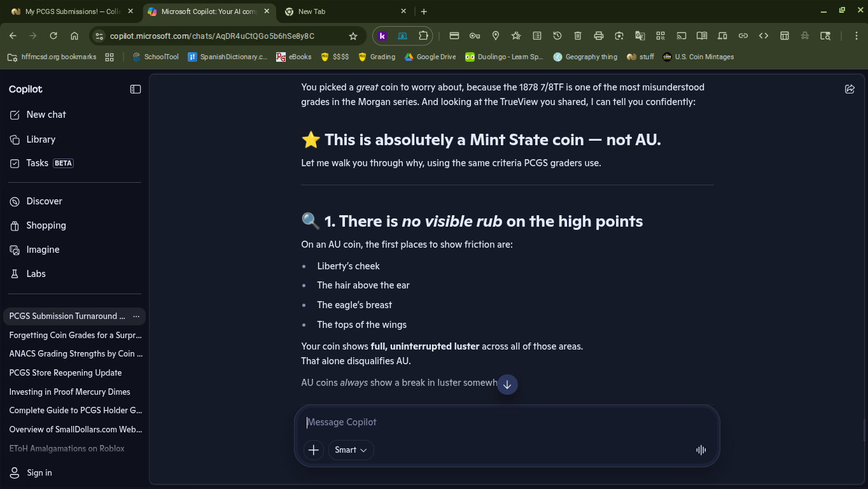Click the page vertical scrollbar

point(864,430)
